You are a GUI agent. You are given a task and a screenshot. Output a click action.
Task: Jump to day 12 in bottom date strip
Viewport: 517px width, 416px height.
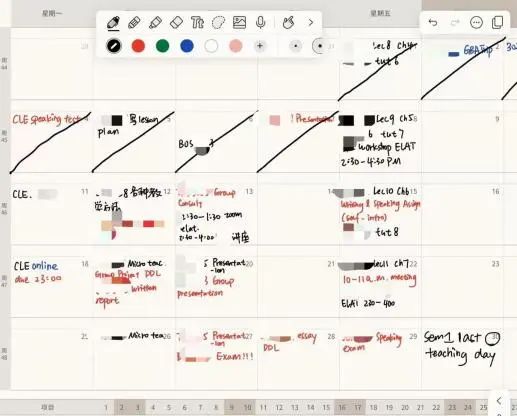(279, 407)
